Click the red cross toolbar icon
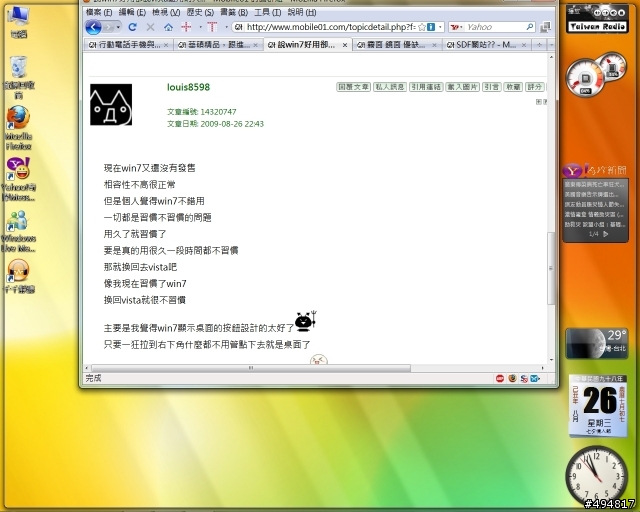This screenshot has width=640, height=512. click(x=186, y=27)
